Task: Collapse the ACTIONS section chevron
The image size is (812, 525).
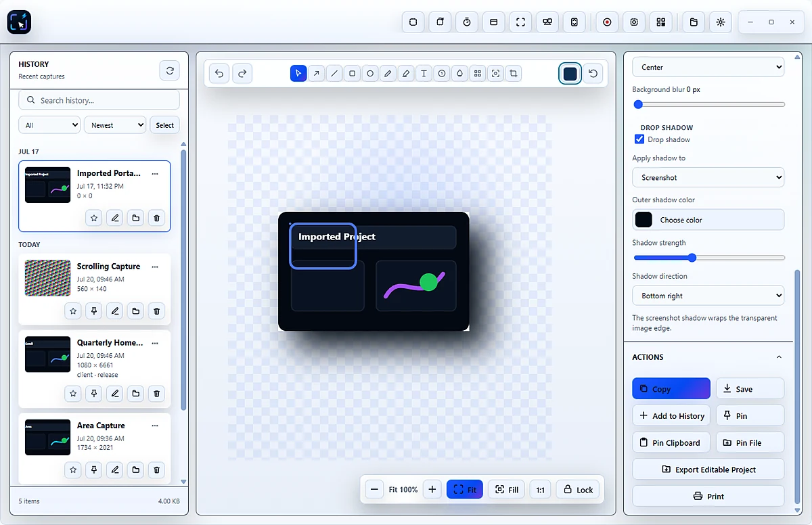Action: coord(779,357)
